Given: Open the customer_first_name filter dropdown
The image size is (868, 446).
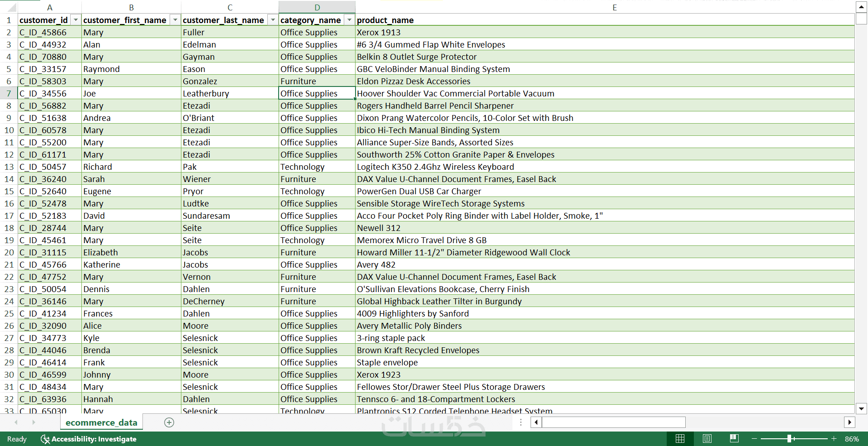Looking at the screenshot, I should pyautogui.click(x=175, y=20).
